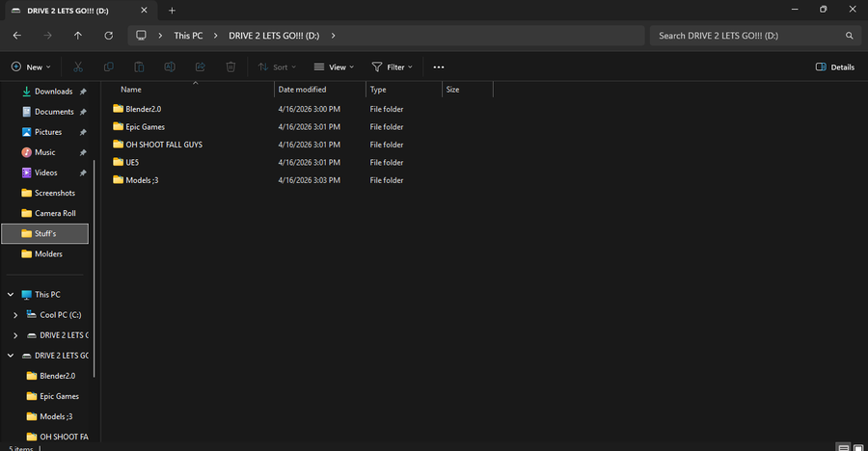Expand Cool PC (C:) tree node
This screenshot has height=451, width=868.
15,315
